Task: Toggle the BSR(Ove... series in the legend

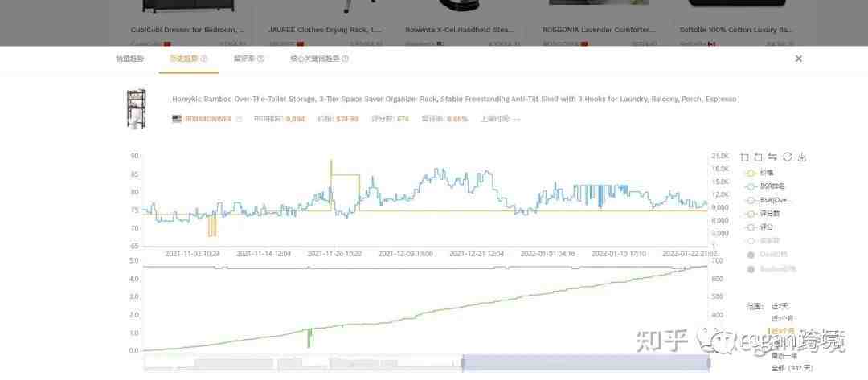Action: [766, 200]
